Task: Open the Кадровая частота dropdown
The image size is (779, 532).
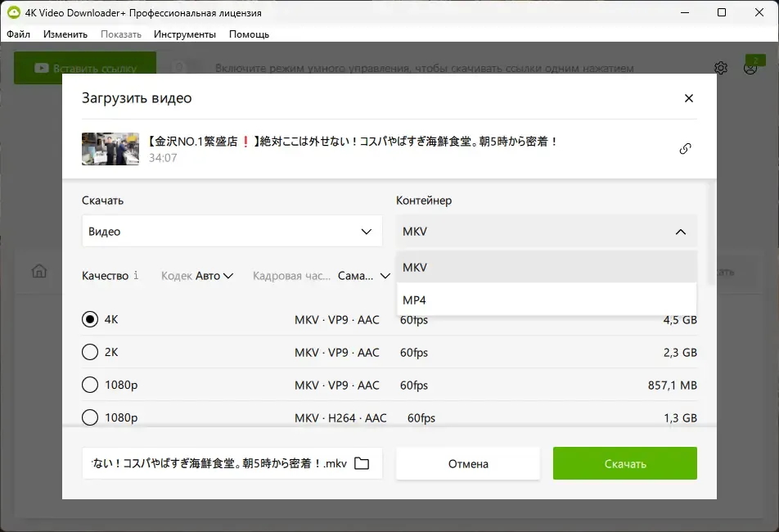Action: pos(363,276)
